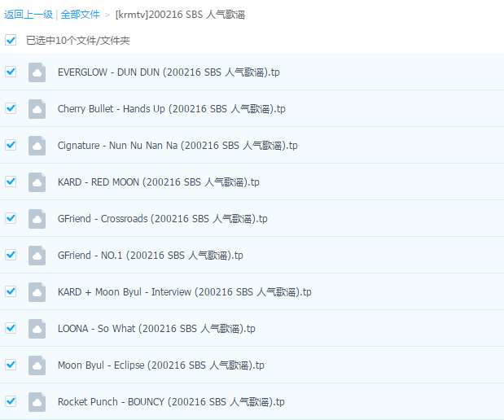Open file GFriend - Crossroads (200216 SBS 人气歌谣).tp
This screenshot has height=420, width=504.
(x=162, y=219)
